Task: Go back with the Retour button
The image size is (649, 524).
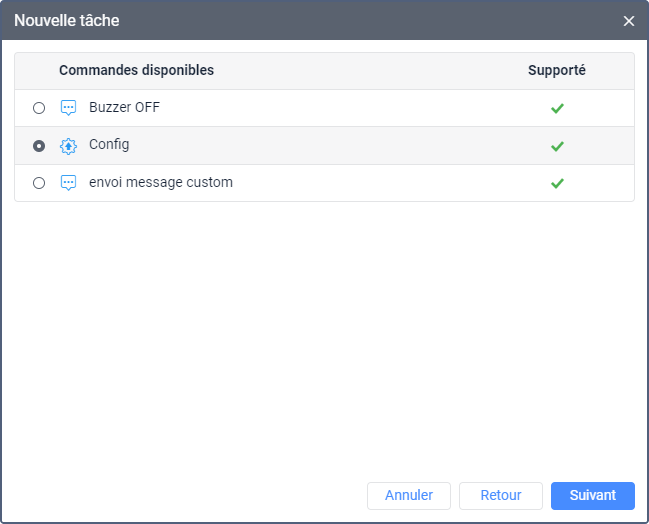Action: tap(500, 495)
